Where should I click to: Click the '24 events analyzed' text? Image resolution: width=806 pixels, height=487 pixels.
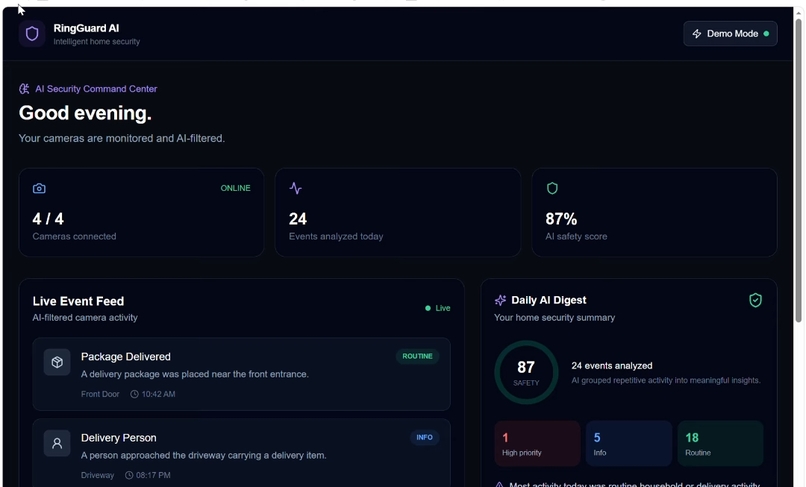tap(612, 366)
